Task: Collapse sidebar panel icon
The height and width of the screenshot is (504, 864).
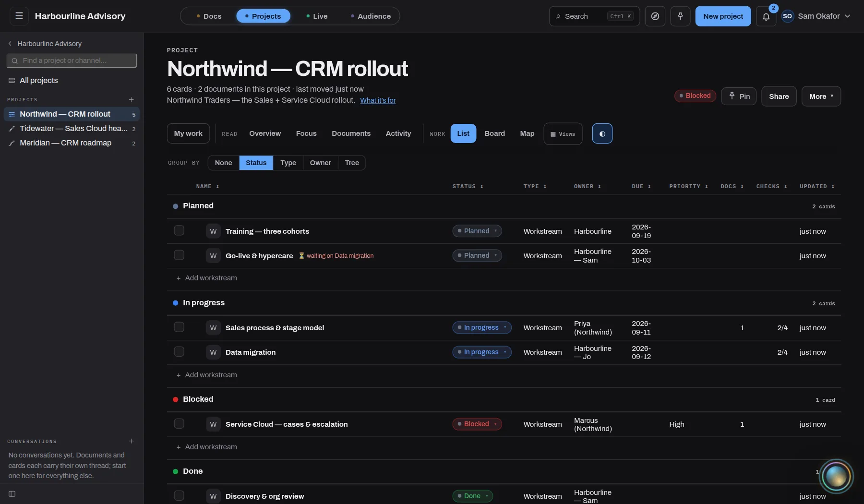Action: (12, 494)
